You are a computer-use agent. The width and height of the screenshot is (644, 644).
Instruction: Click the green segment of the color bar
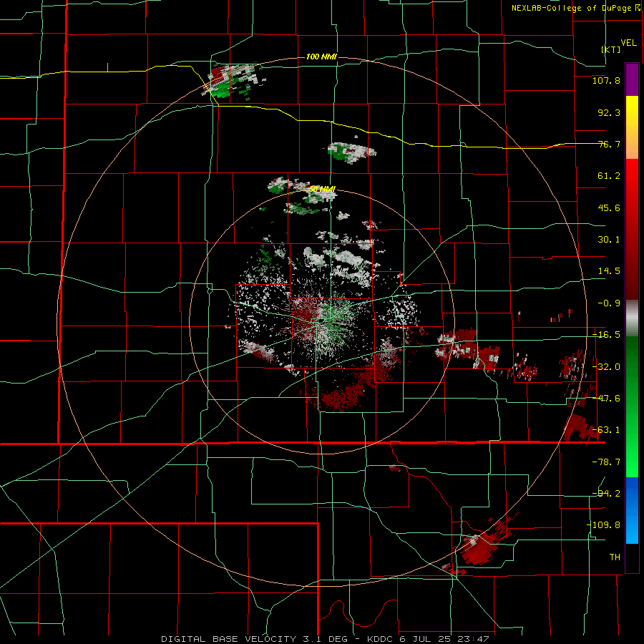tap(632, 406)
